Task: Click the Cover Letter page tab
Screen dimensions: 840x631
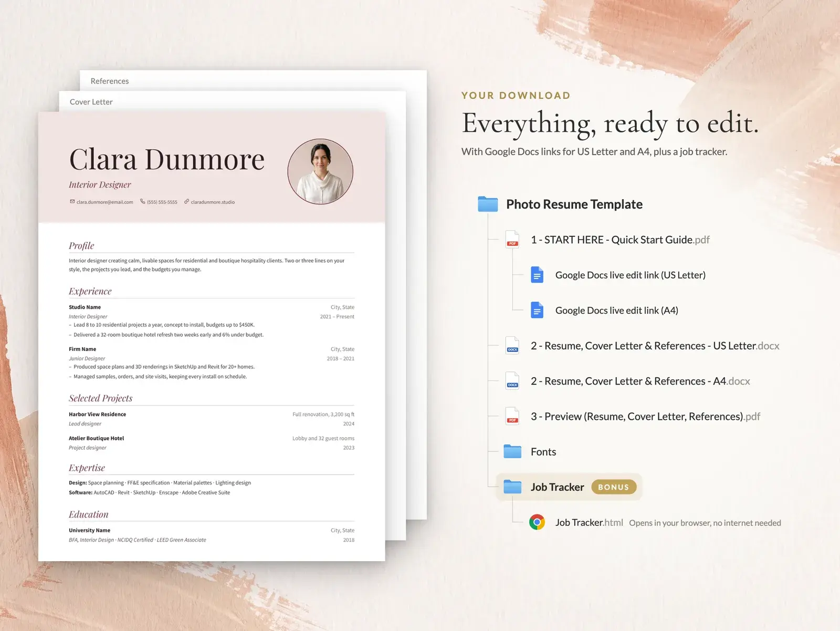Action: pyautogui.click(x=91, y=102)
